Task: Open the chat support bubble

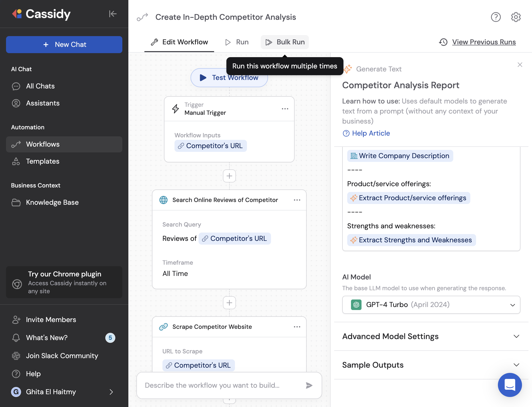Action: pos(510,385)
